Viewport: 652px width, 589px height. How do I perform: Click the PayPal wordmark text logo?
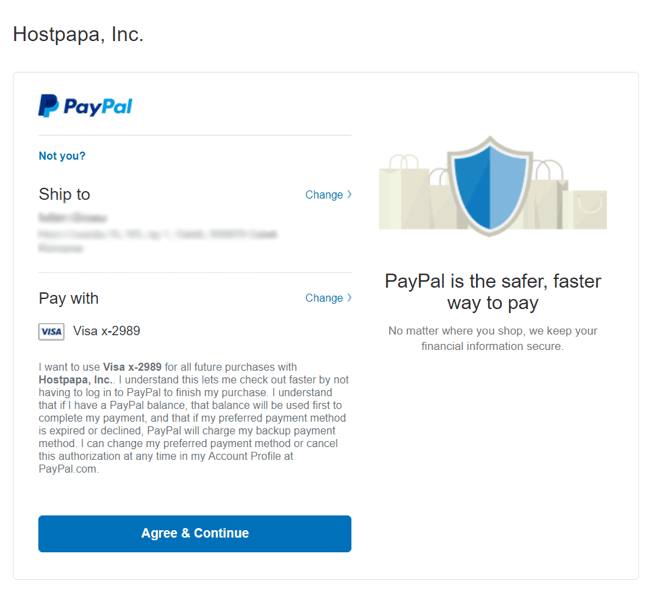98,107
